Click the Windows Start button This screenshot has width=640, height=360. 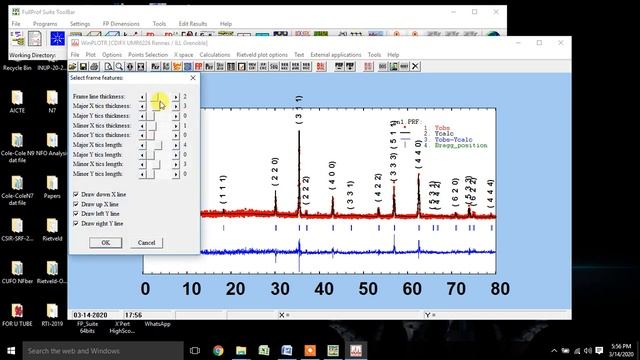[11, 351]
